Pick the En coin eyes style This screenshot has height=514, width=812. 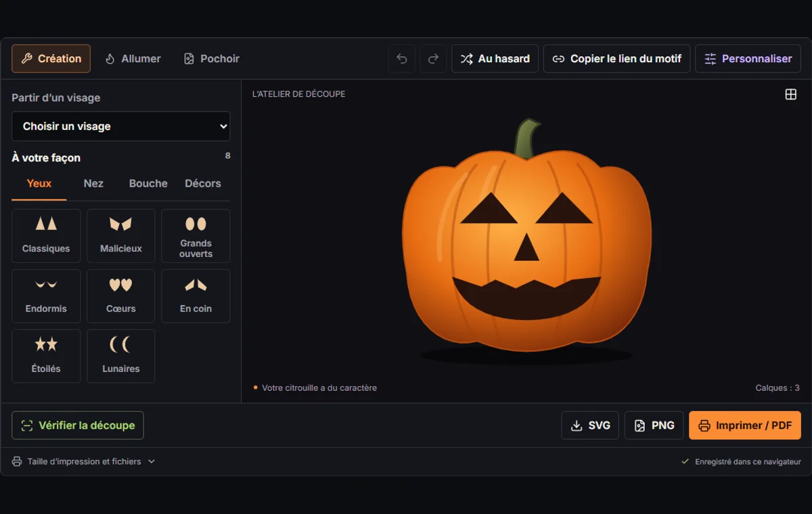point(196,296)
